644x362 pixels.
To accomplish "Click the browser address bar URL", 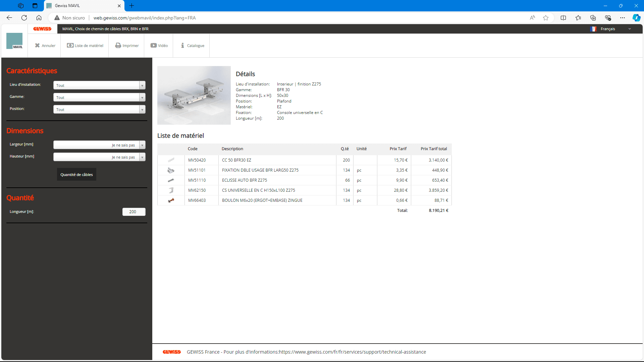I will pyautogui.click(x=145, y=18).
